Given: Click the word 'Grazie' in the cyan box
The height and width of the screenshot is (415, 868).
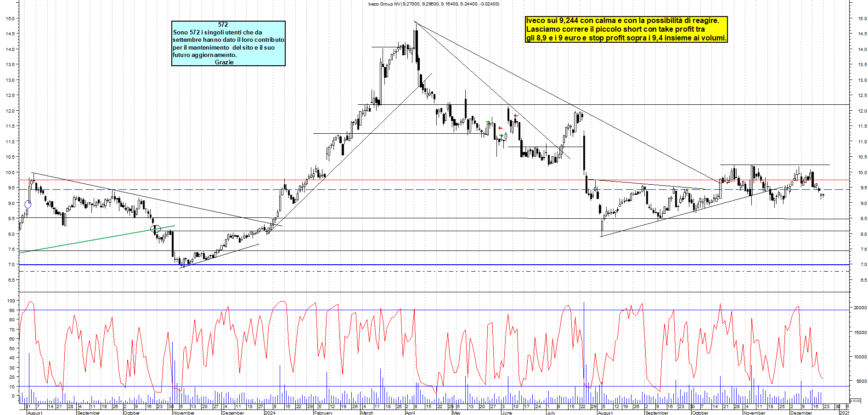Looking at the screenshot, I should tap(224, 62).
